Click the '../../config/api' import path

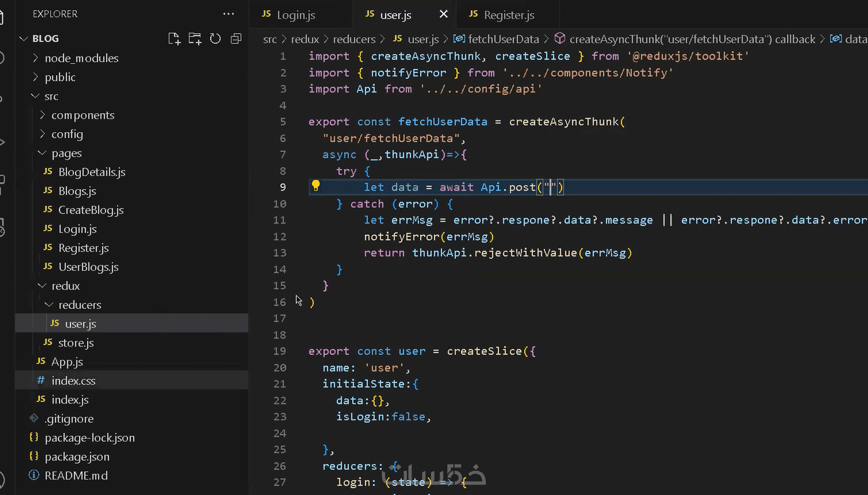481,89
